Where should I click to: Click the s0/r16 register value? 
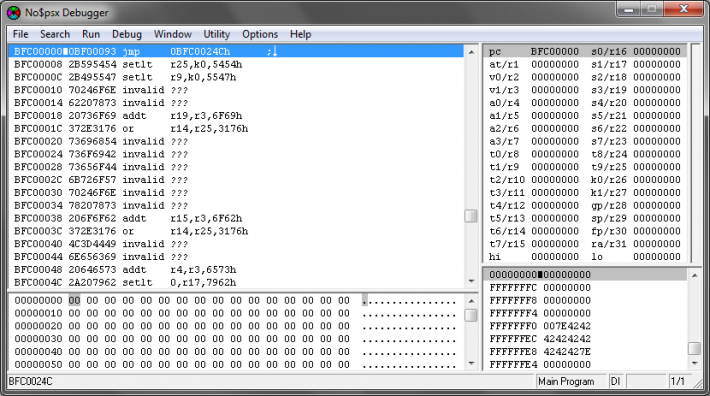tap(657, 52)
